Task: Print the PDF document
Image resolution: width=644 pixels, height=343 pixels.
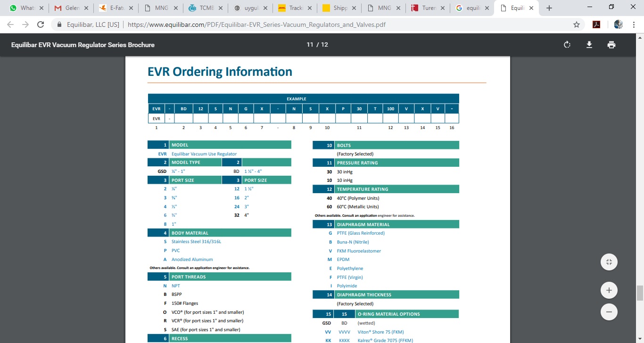Action: 611,45
